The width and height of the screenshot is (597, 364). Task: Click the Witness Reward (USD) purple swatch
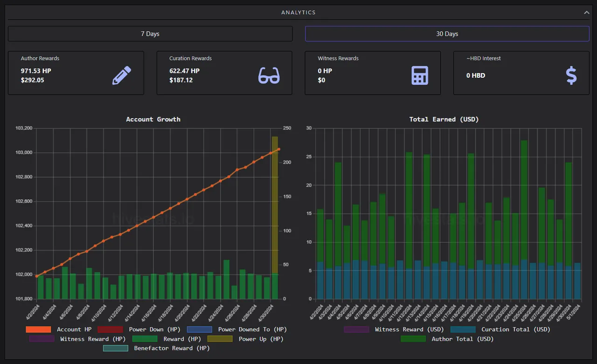[356, 330]
